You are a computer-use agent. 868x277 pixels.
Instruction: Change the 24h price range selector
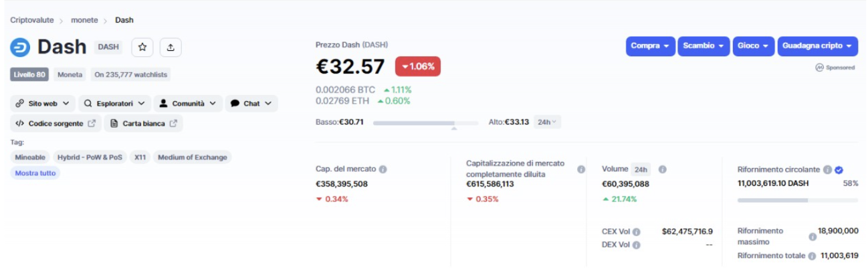pyautogui.click(x=547, y=122)
